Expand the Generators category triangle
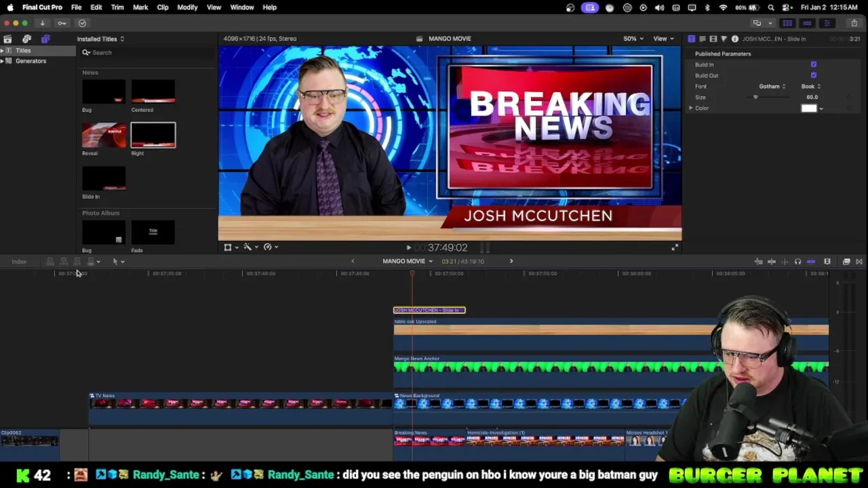This screenshot has height=488, width=868. click(2, 61)
